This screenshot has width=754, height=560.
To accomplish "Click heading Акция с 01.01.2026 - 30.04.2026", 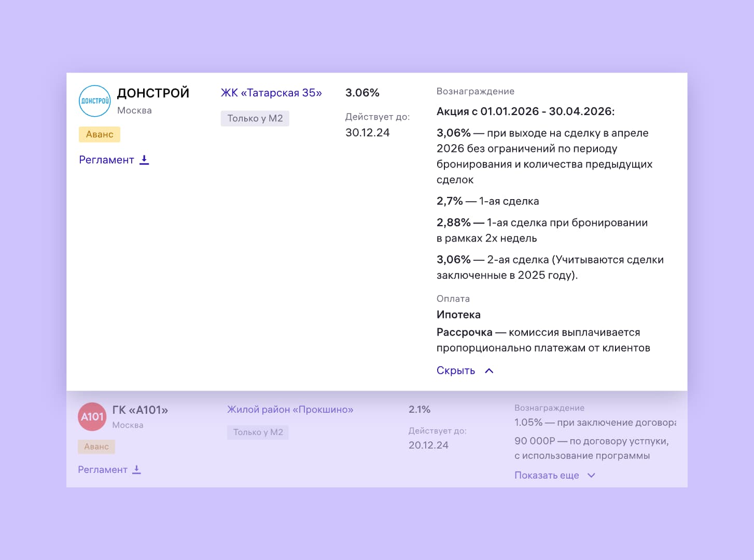I will point(526,111).
